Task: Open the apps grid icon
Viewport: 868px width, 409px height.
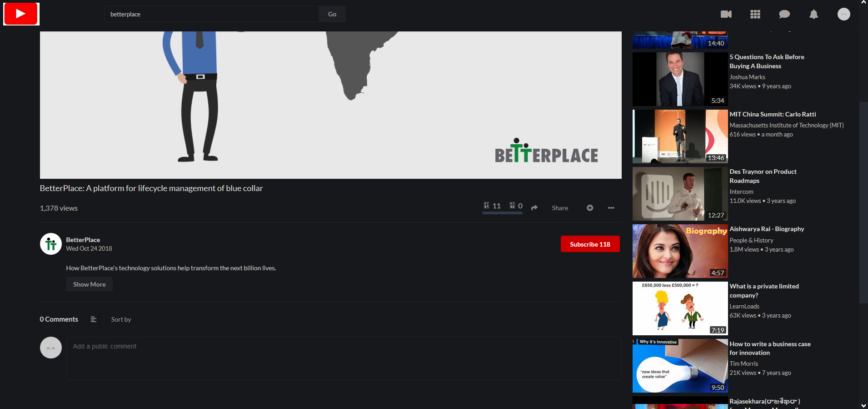Action: pos(755,14)
